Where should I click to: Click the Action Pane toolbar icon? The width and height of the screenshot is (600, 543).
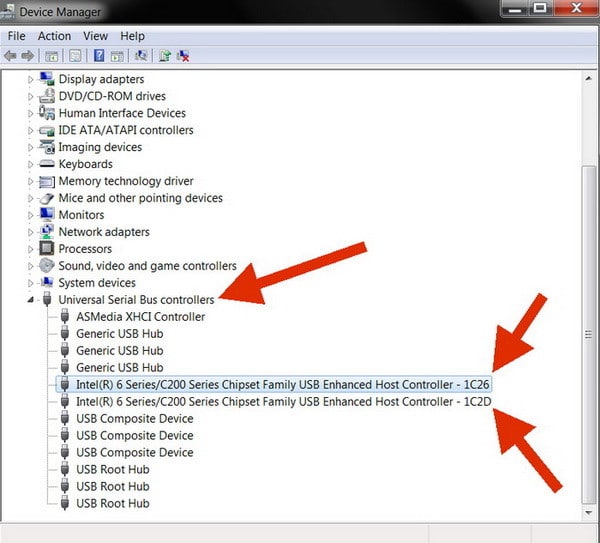pos(117,56)
